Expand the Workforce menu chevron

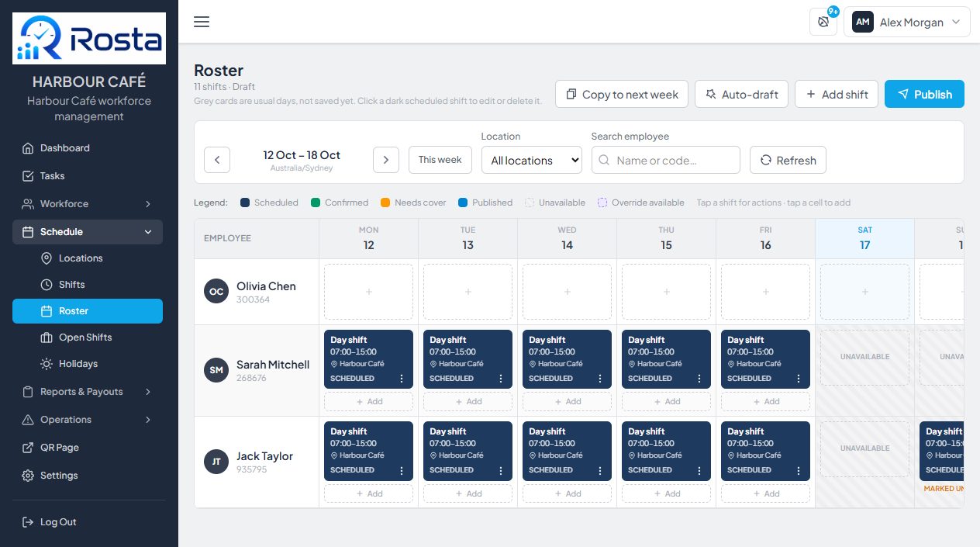pyautogui.click(x=147, y=204)
